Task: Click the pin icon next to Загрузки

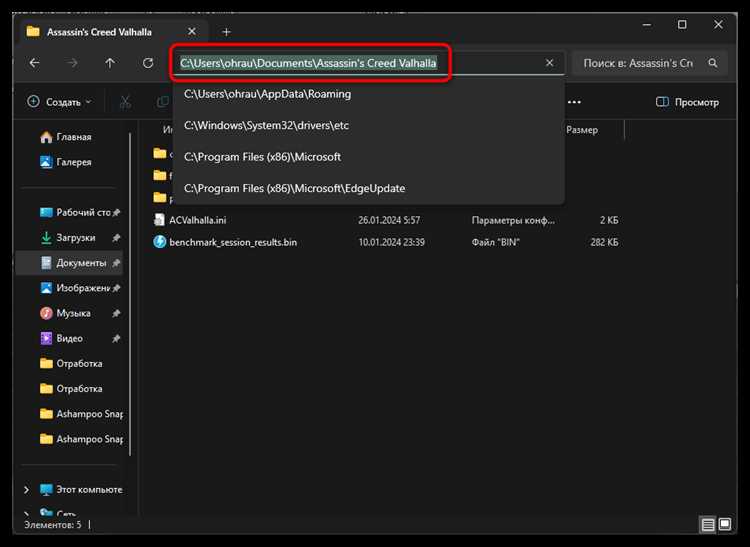Action: (x=116, y=238)
